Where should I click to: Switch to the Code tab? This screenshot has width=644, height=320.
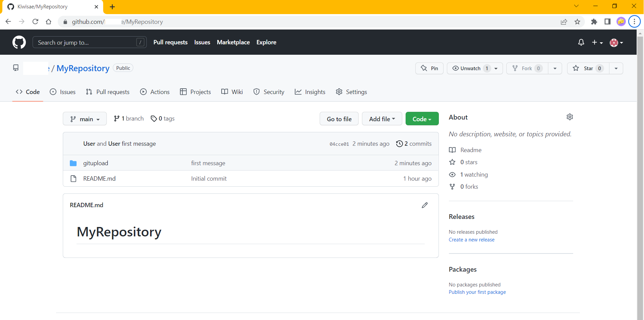28,92
